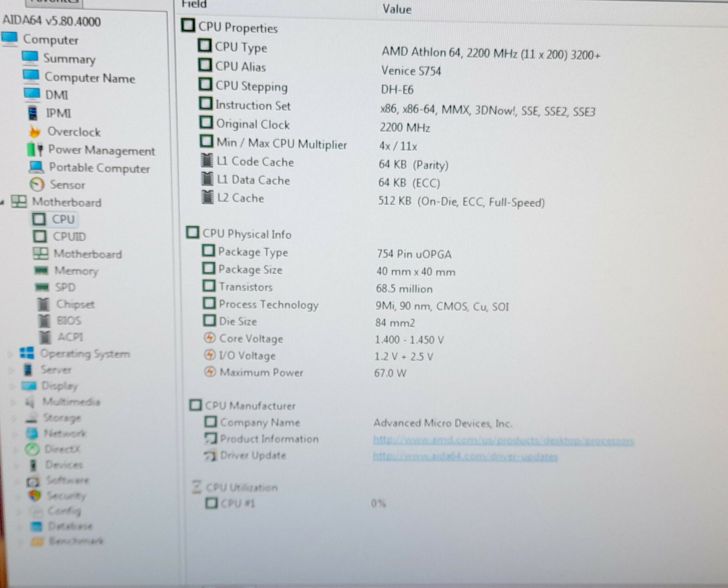This screenshot has height=588, width=728.
Task: Collapse the Motherboard tree branch arrow
Action: click(x=3, y=202)
